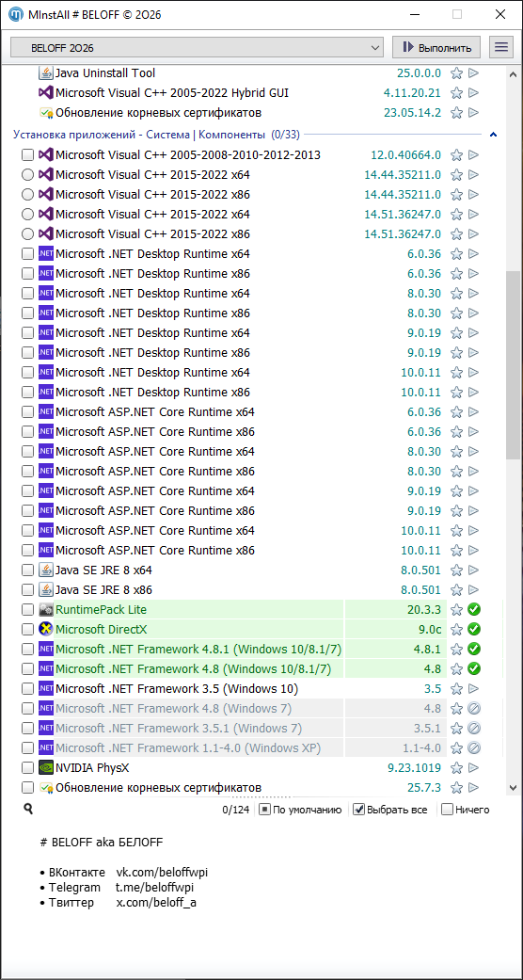Open the x.com/beloff_a link
The image size is (523, 980).
point(156,903)
